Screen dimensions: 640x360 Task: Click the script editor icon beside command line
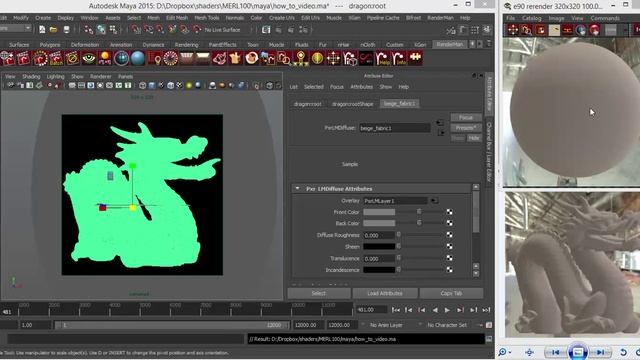[x=489, y=339]
